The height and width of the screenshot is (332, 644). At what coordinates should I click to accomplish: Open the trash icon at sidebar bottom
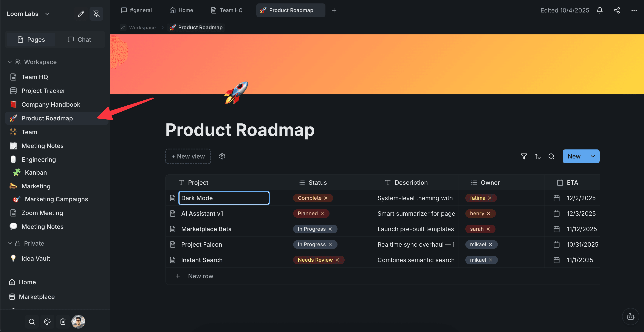tap(63, 321)
